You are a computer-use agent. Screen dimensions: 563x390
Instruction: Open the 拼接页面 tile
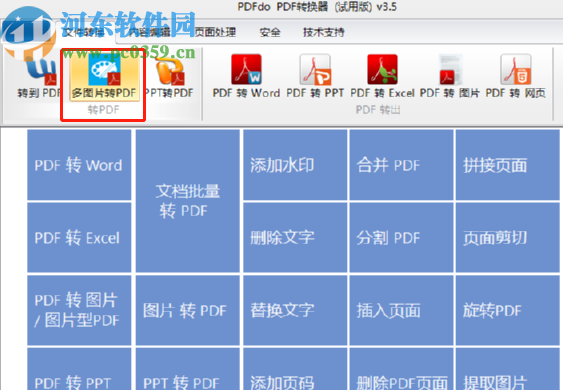pos(508,165)
